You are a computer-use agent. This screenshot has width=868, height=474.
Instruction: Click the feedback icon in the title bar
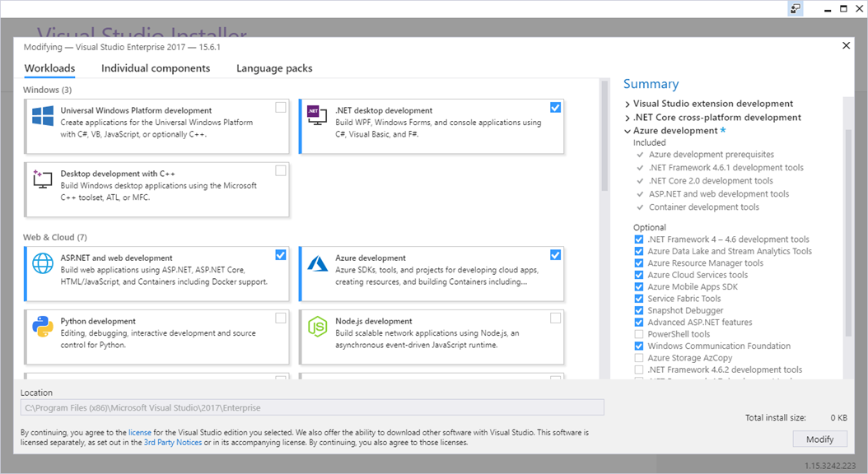796,9
